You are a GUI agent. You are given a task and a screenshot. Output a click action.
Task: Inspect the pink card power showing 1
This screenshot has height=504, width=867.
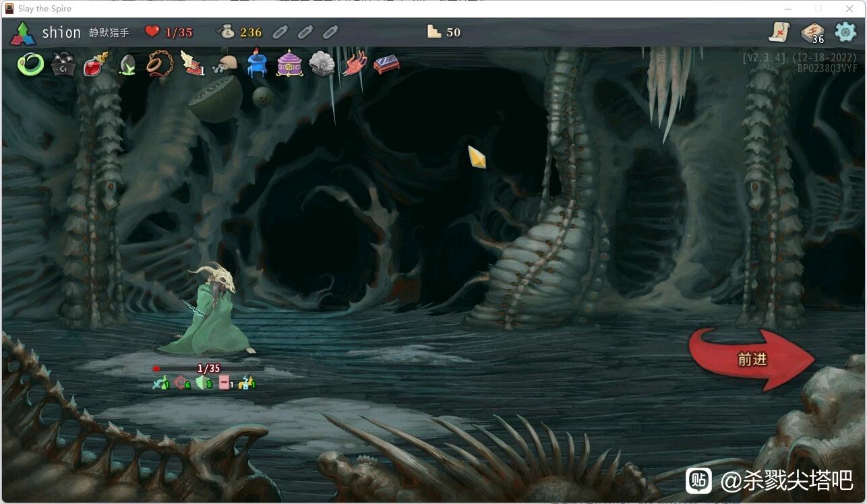[x=225, y=383]
